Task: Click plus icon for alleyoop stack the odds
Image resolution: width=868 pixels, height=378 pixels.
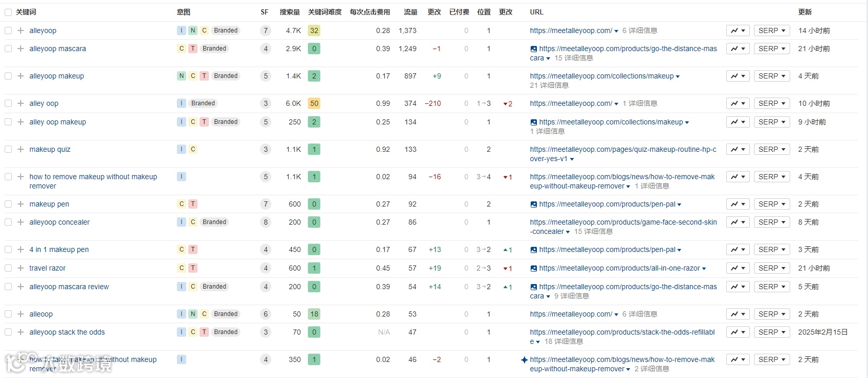Action: (x=21, y=332)
